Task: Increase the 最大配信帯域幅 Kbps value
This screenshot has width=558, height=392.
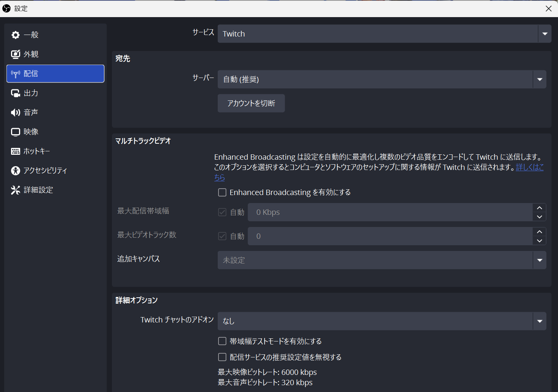Action: point(539,208)
